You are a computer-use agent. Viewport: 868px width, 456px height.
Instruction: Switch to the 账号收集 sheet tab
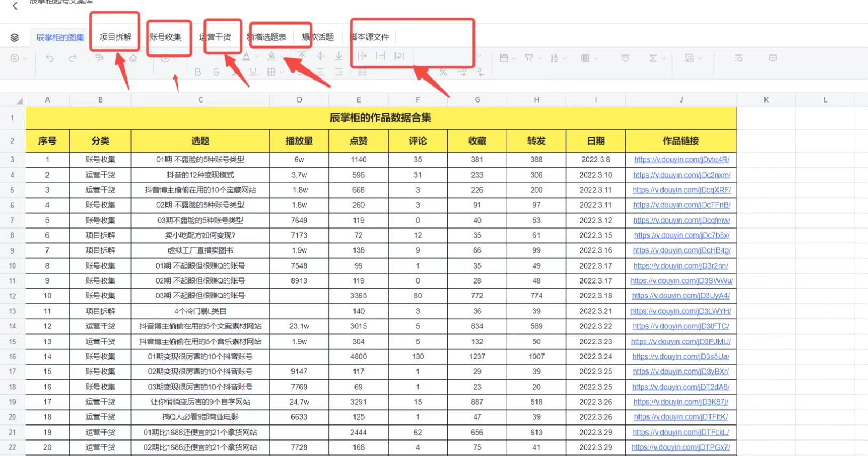[165, 37]
